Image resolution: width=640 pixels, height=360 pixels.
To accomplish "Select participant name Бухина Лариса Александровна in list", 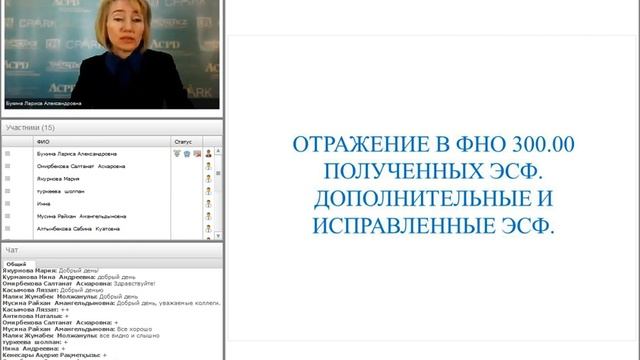I will [x=77, y=153].
